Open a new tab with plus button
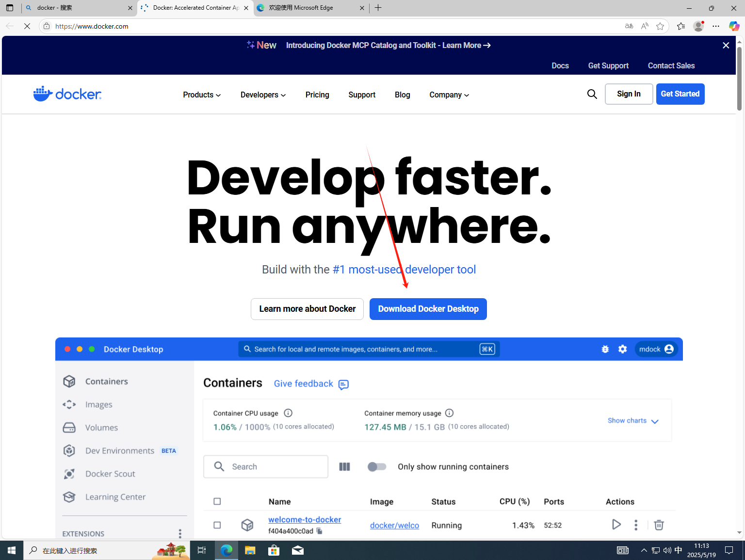Viewport: 745px width, 560px height. tap(378, 8)
